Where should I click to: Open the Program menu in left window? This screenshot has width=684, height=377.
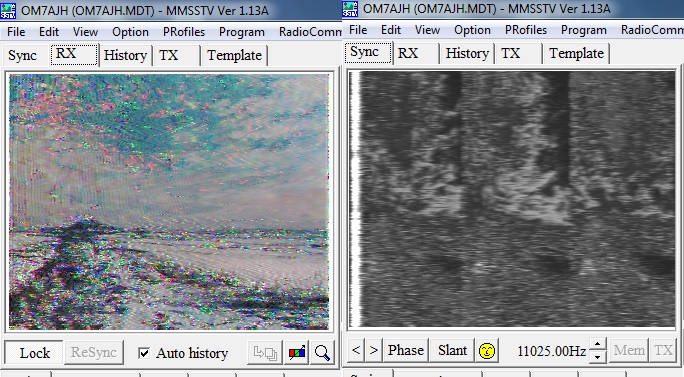[x=242, y=32]
